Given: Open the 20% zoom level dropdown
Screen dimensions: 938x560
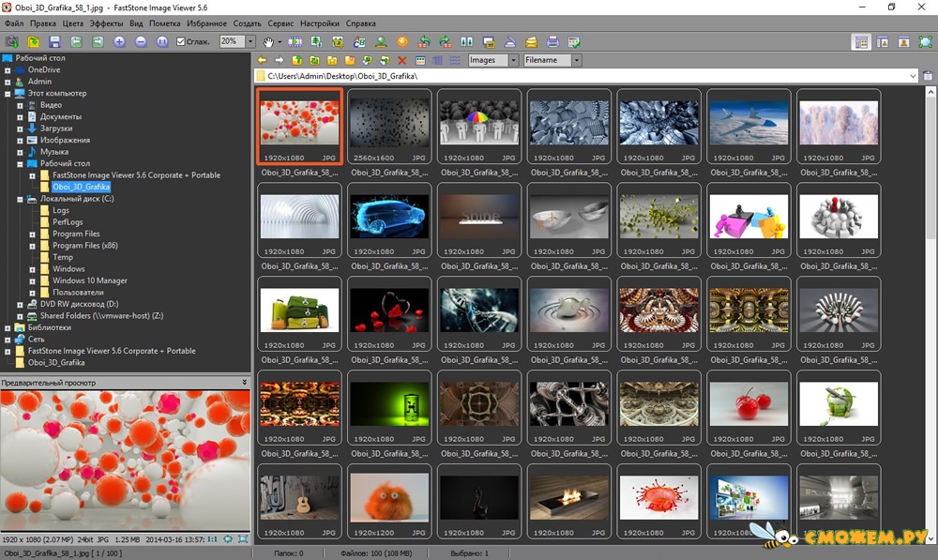Looking at the screenshot, I should [250, 41].
